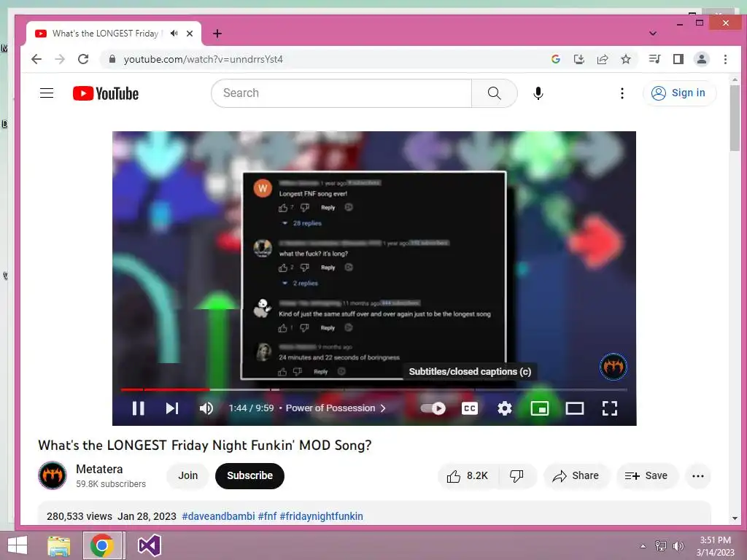Open the tab search dropdown

coord(653,34)
